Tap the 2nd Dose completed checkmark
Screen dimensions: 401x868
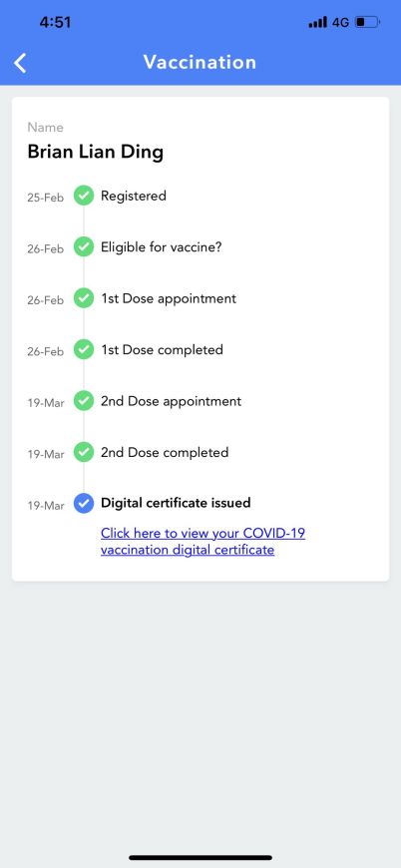pos(84,453)
